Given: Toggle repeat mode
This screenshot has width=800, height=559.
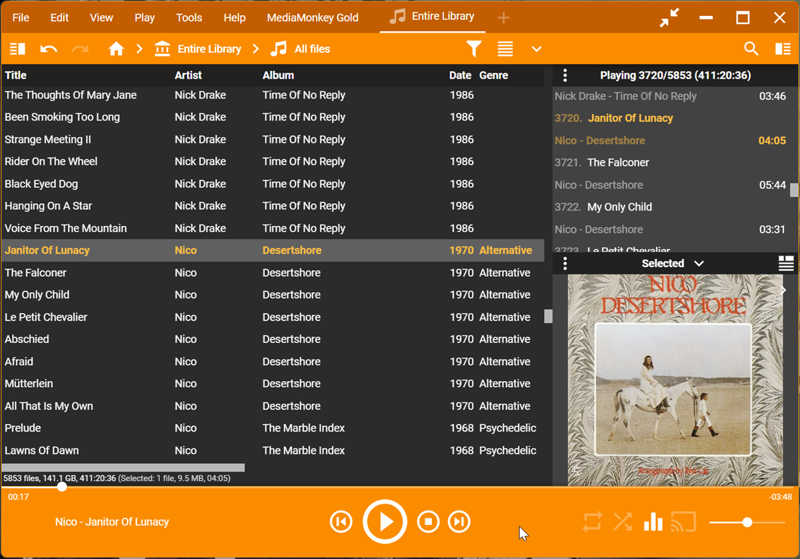Looking at the screenshot, I should tap(592, 522).
